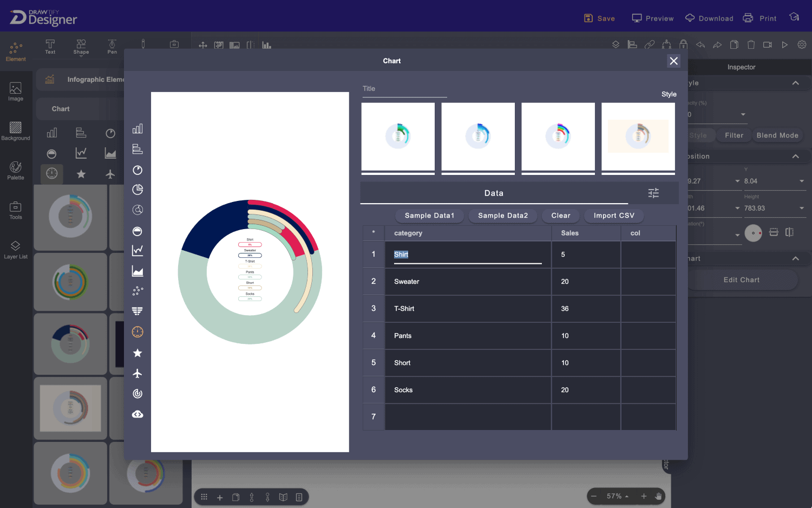The width and height of the screenshot is (812, 508).
Task: Select the bar chart type icon
Action: (137, 128)
